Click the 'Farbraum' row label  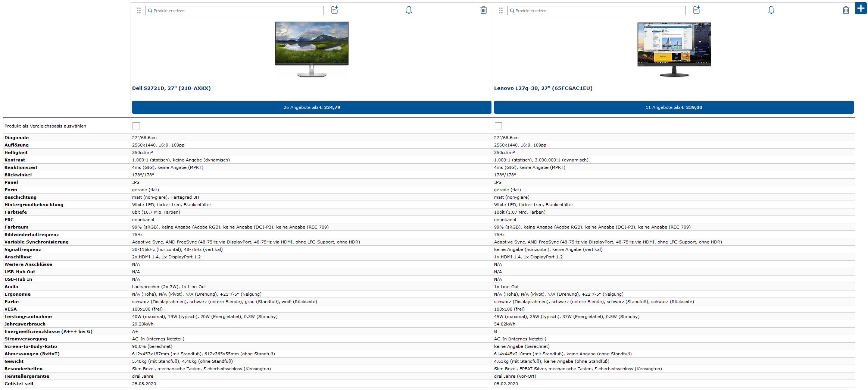(16, 227)
